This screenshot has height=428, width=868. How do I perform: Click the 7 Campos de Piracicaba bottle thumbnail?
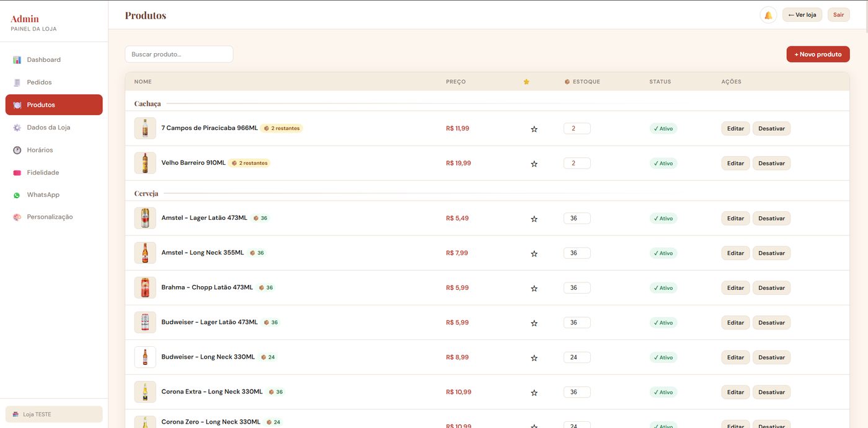pyautogui.click(x=145, y=128)
